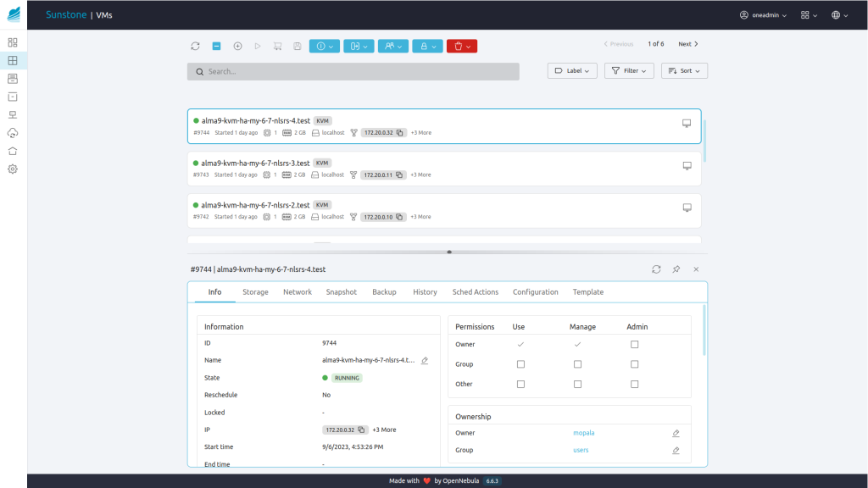The height and width of the screenshot is (488, 868).
Task: Open Sunstone settings from the sidebar gear
Action: tap(13, 169)
